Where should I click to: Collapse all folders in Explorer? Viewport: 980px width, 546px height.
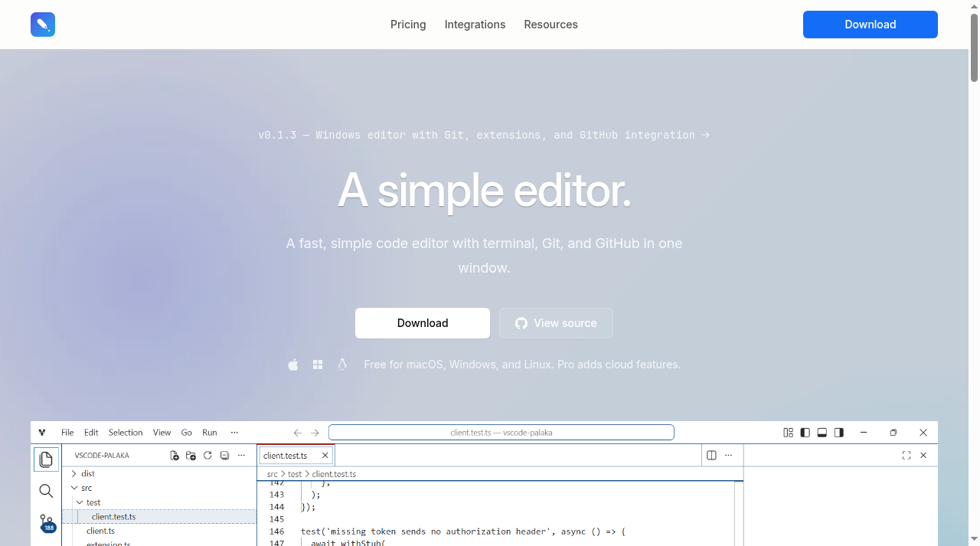(x=224, y=456)
